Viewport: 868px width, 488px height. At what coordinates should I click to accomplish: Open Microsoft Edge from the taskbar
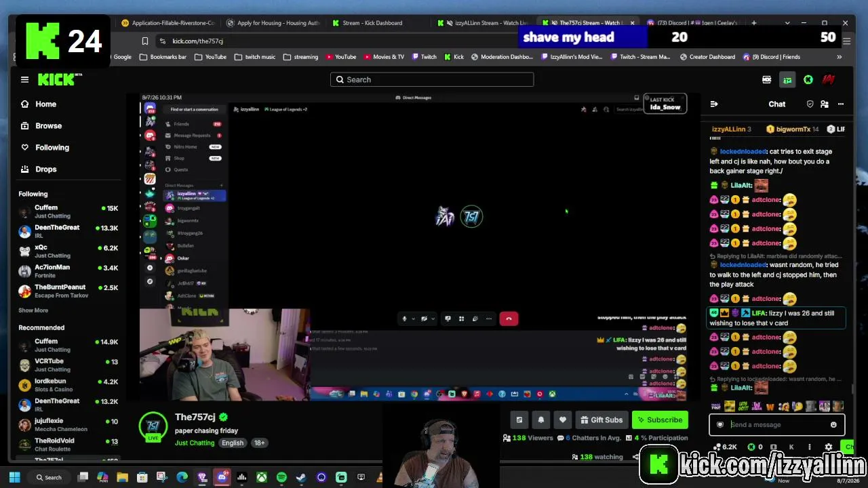pos(182,478)
